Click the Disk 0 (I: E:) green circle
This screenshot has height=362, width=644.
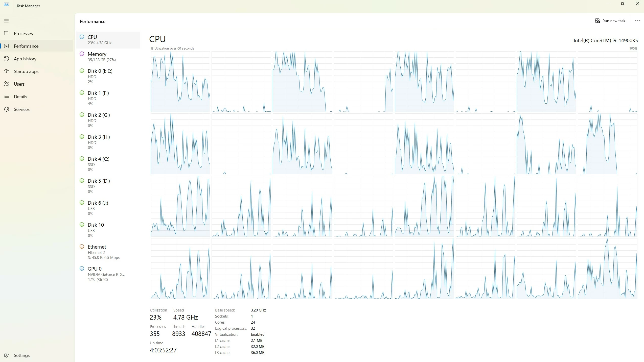82,71
